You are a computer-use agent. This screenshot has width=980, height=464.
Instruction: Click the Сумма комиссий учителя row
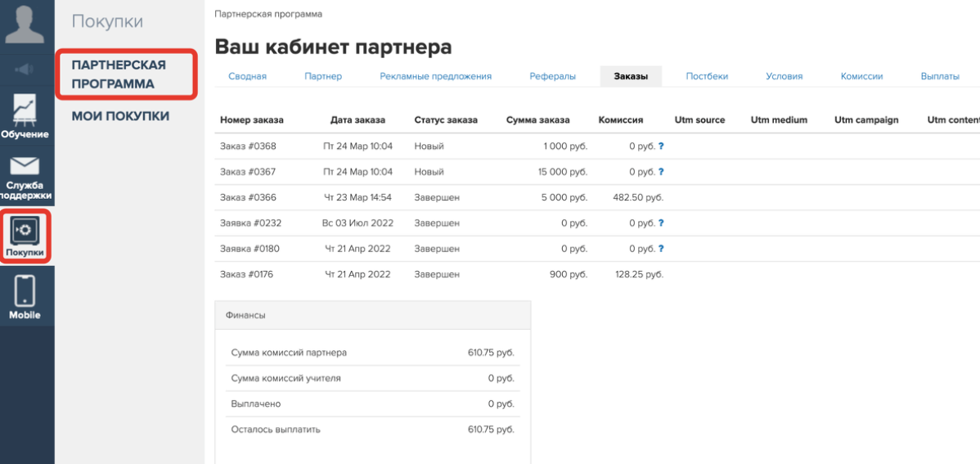[x=372, y=378]
